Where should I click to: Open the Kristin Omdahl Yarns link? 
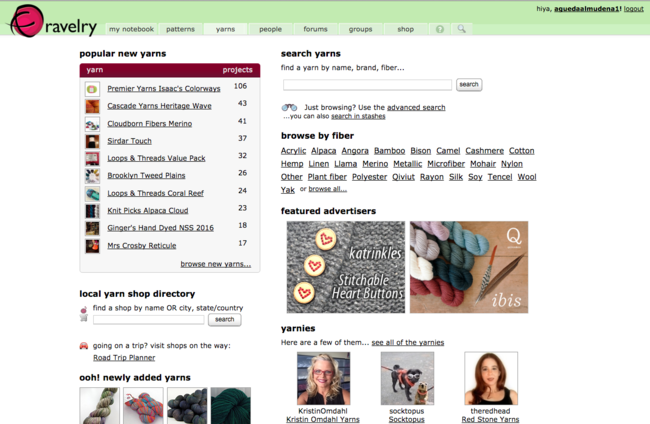coord(323,419)
